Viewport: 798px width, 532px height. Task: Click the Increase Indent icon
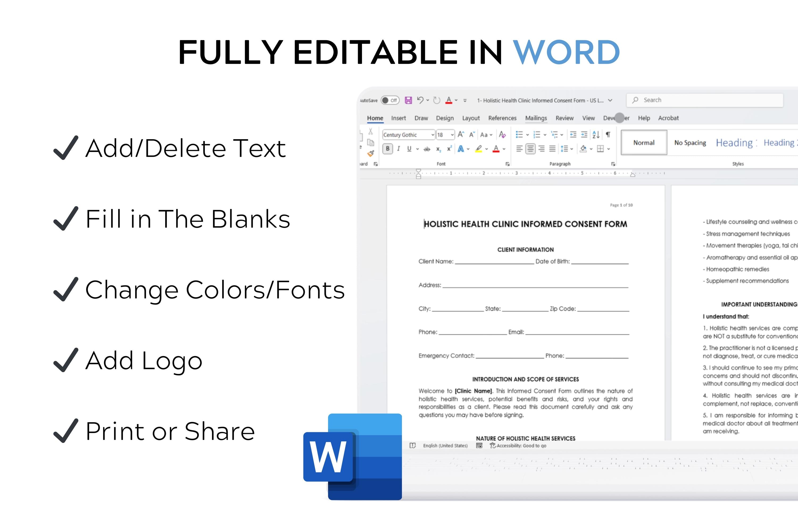pos(584,135)
